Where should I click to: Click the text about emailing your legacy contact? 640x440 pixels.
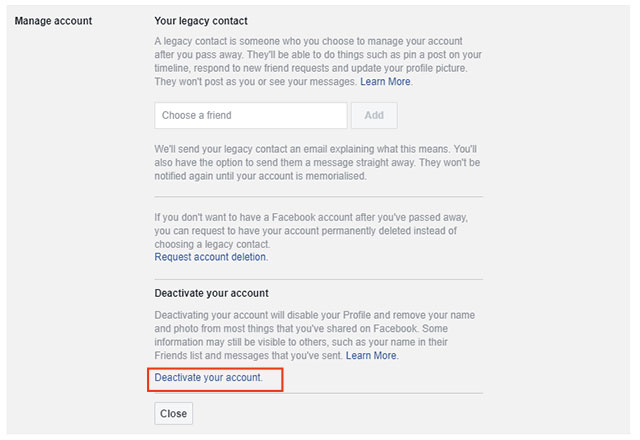point(317,162)
